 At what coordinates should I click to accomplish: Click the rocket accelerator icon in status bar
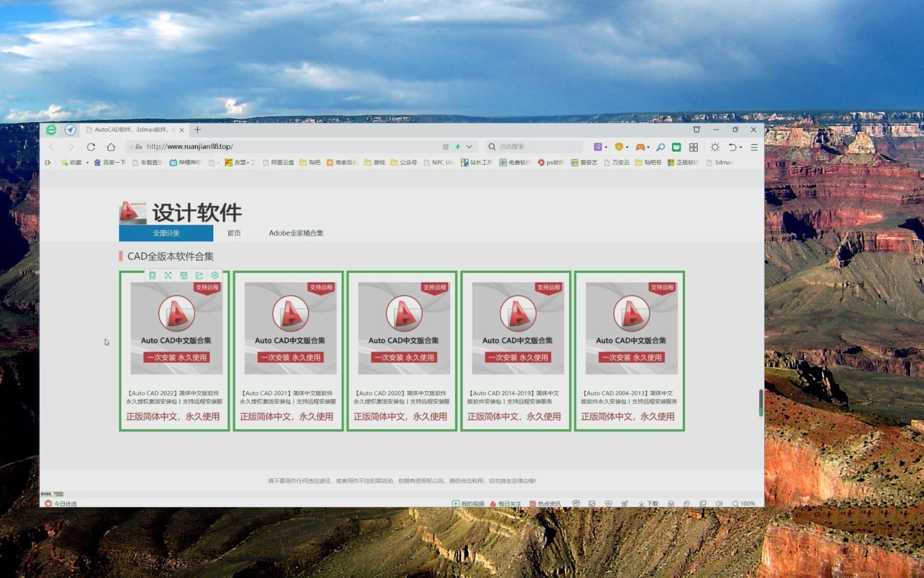625,504
